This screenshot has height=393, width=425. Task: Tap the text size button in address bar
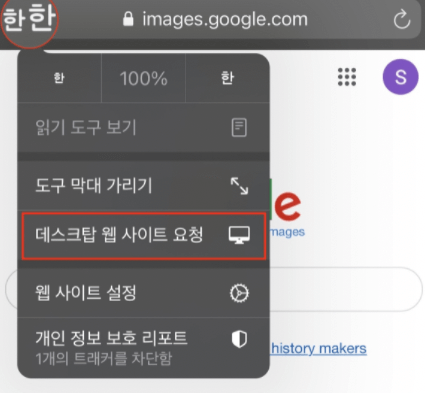(29, 19)
